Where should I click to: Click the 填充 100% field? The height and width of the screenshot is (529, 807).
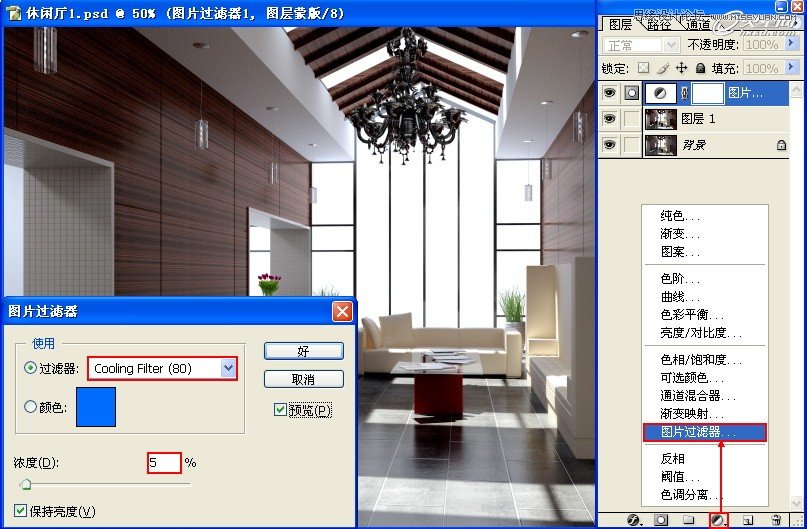tap(763, 68)
